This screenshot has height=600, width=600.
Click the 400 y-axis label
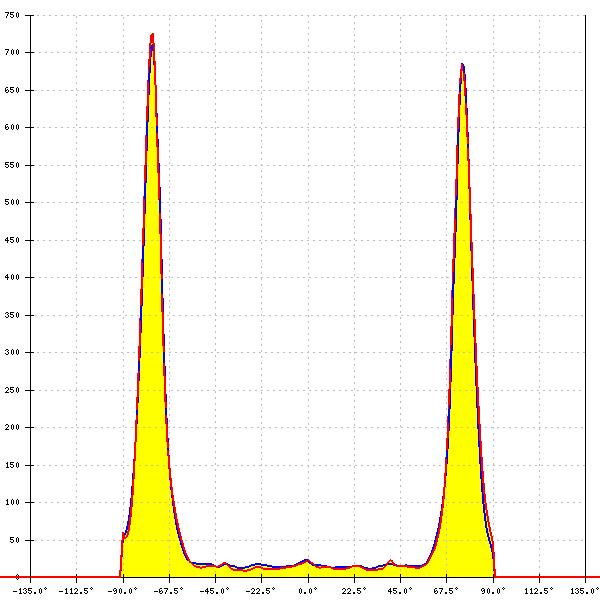click(12, 277)
